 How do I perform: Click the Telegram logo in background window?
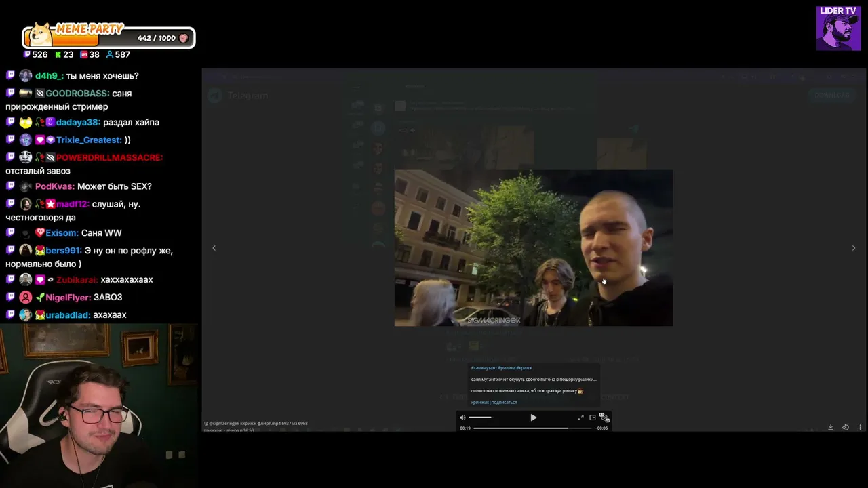[x=216, y=96]
